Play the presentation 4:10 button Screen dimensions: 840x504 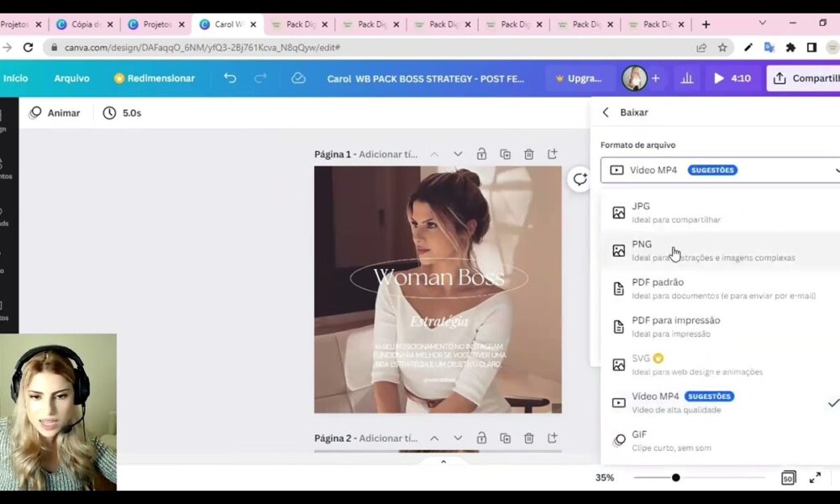point(732,78)
